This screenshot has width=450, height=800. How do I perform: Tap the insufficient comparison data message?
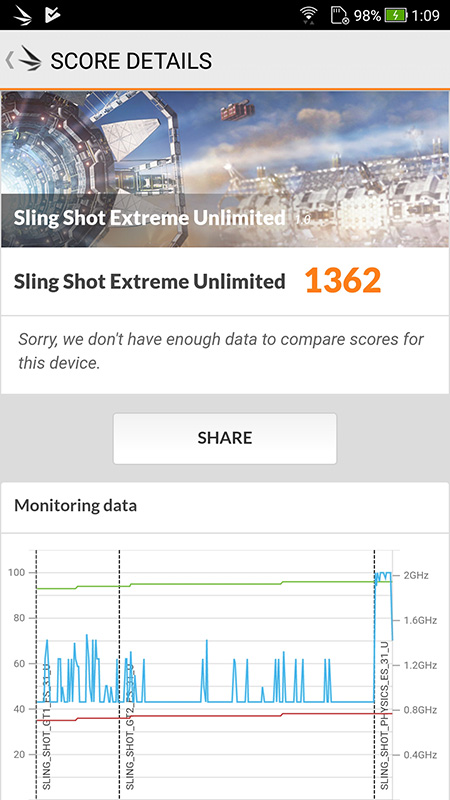click(220, 351)
